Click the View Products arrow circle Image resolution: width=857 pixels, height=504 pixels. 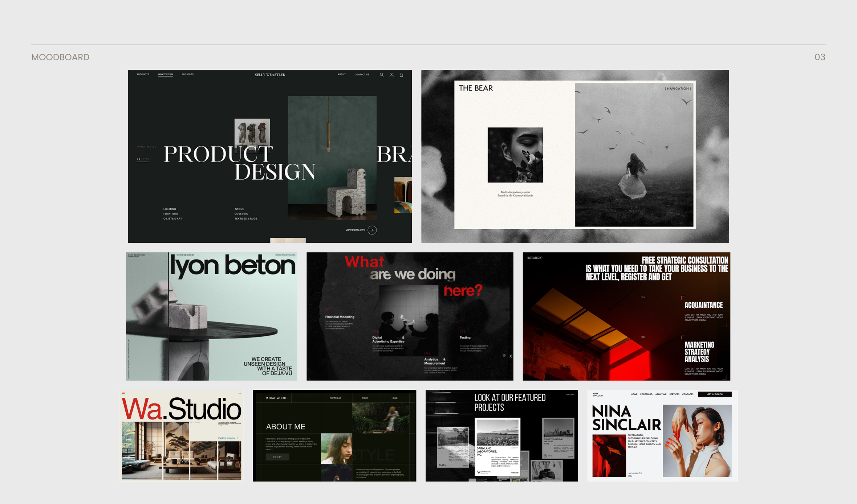[x=372, y=230]
